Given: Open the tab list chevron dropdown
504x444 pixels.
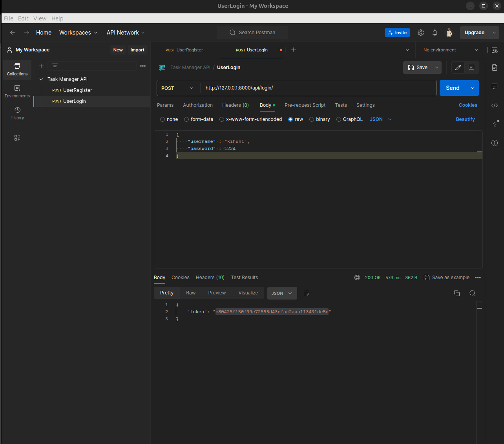Looking at the screenshot, I should tap(407, 50).
